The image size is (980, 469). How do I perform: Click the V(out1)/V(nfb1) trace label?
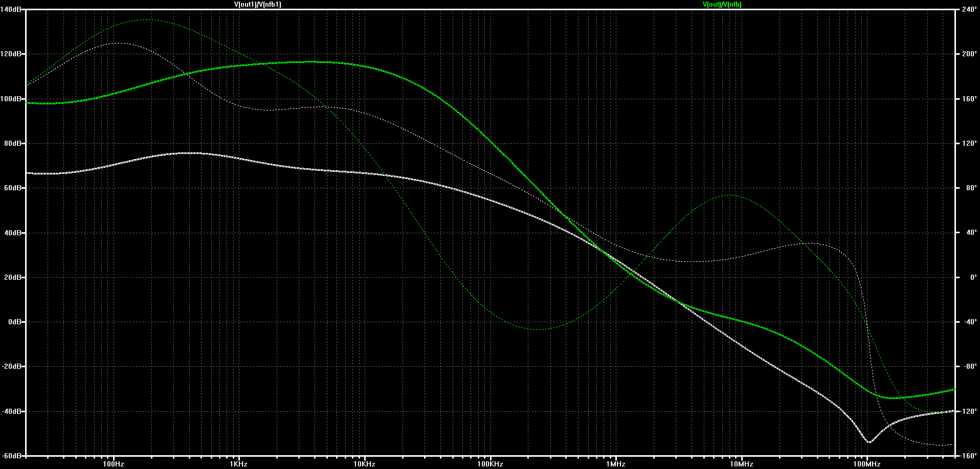pyautogui.click(x=258, y=4)
